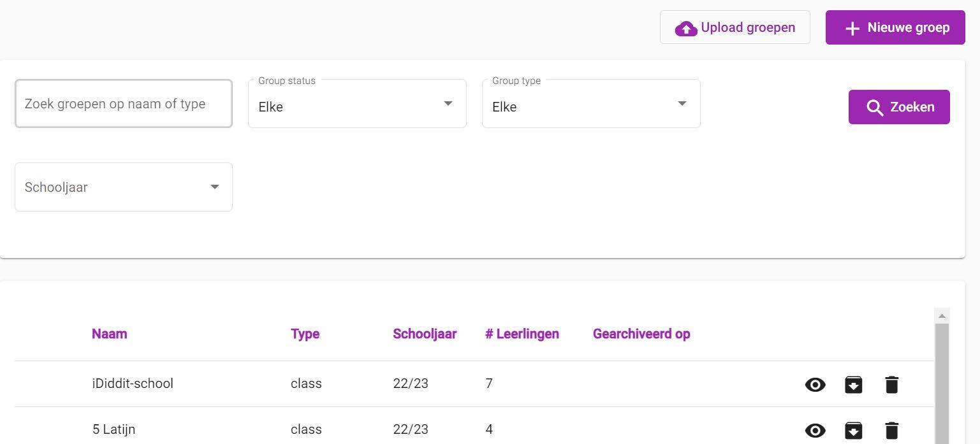Sort by Gearchiveerd op column header
Screen dimensions: 980x444
pos(641,334)
